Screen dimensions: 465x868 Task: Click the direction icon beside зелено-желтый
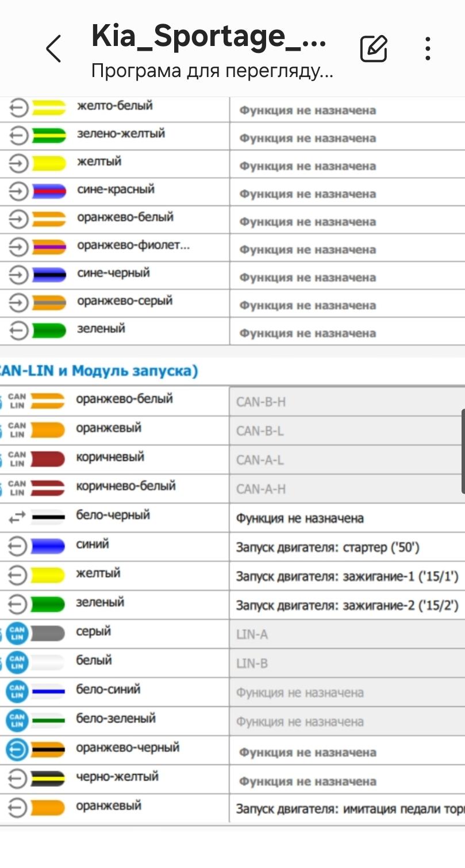coord(19,136)
